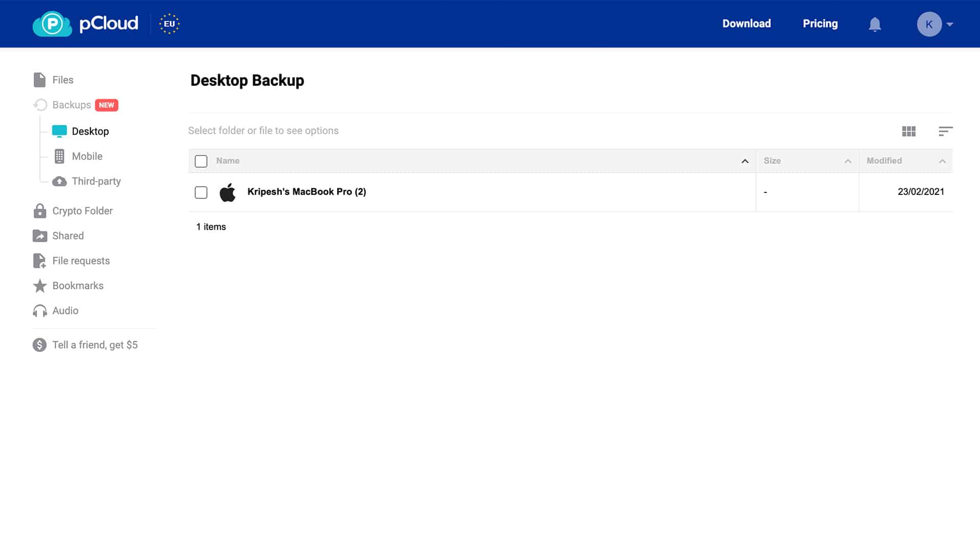Open Crypto Folder in sidebar
The width and height of the screenshot is (980, 551).
[83, 211]
